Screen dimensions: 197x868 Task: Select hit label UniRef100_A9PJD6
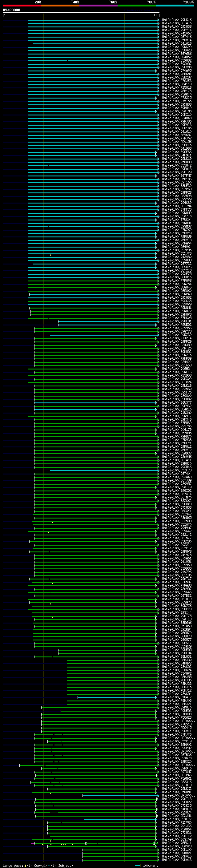pos(177,122)
